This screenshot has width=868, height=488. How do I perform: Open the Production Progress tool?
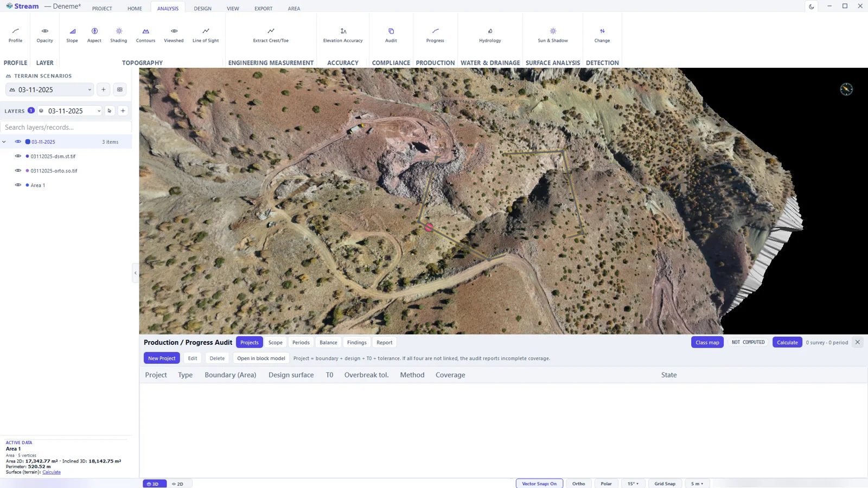click(435, 35)
